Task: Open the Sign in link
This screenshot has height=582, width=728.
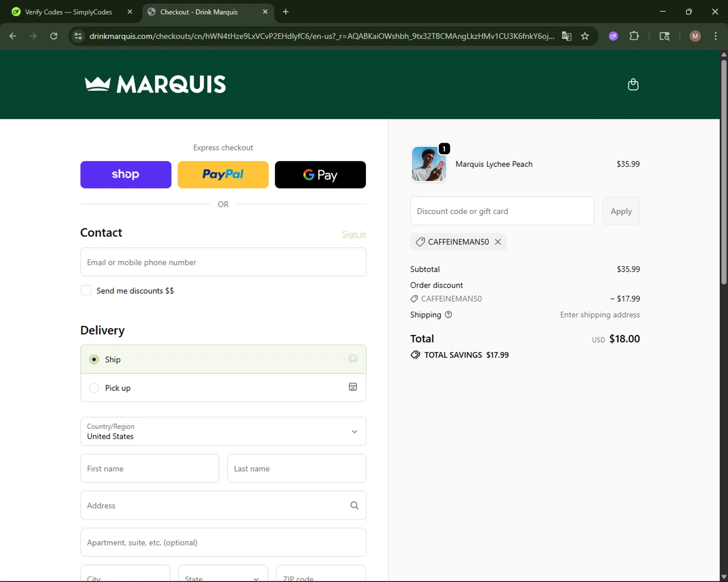Action: 354,234
